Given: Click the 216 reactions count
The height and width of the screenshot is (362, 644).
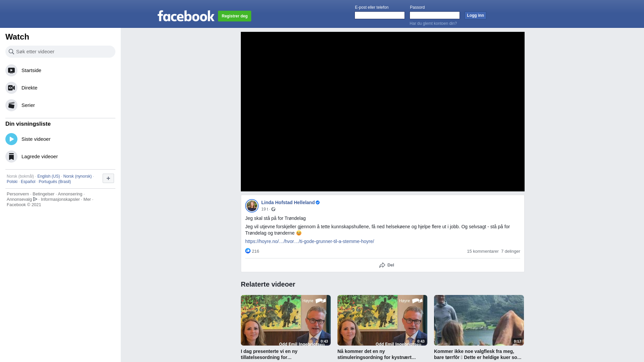Looking at the screenshot, I should click(x=256, y=251).
